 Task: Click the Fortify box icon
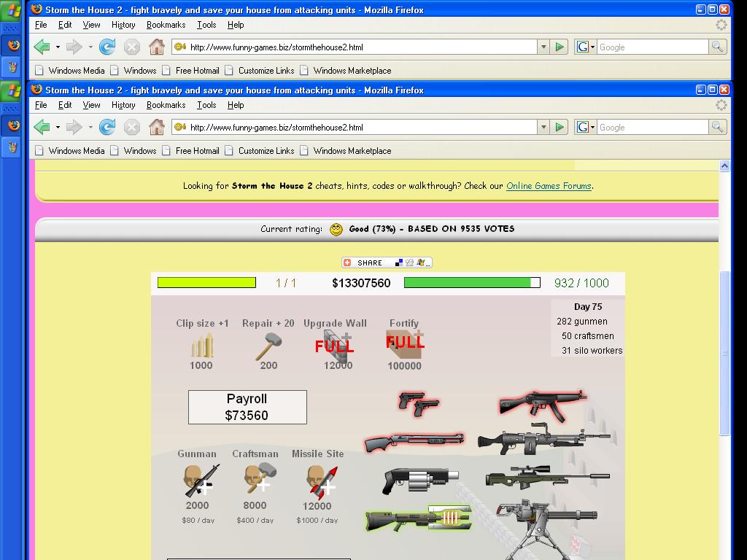[404, 345]
